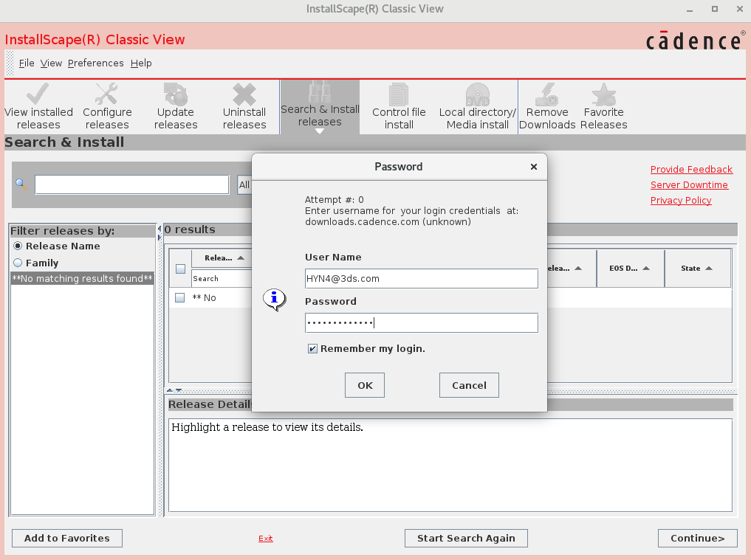The image size is (751, 560).
Task: Open the Control file install tool
Action: [399, 106]
